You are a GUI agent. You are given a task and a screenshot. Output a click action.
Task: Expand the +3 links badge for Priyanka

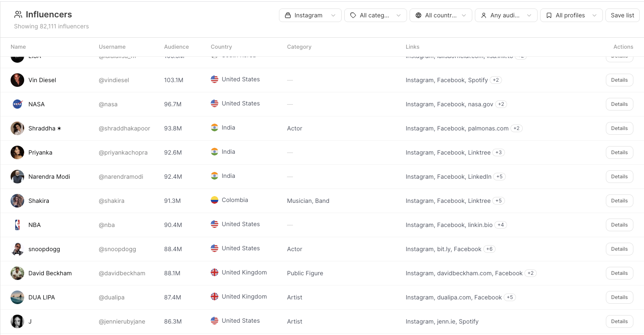tap(499, 152)
